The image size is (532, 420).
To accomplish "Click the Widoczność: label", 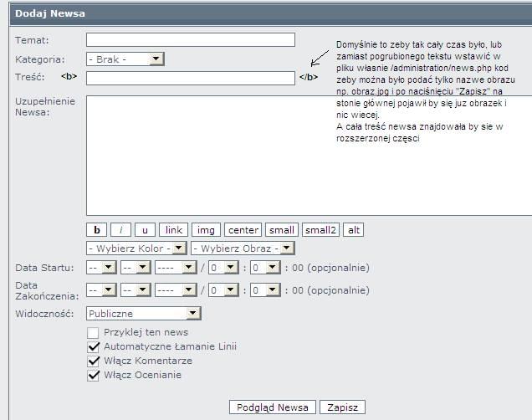I will point(44,314).
